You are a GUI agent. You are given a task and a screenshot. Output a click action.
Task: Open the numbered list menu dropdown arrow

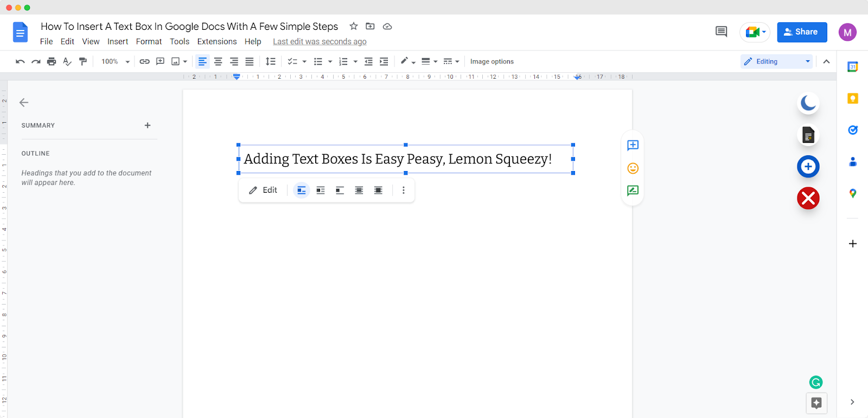point(355,62)
